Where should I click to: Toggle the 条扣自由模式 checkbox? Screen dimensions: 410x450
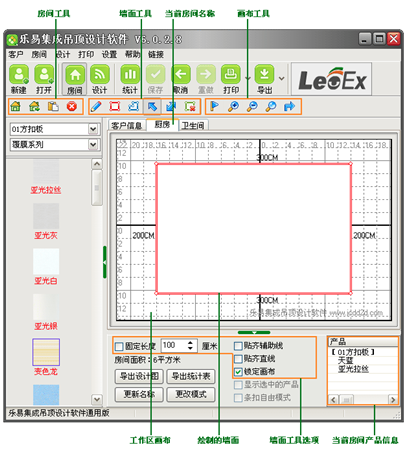[x=238, y=398]
